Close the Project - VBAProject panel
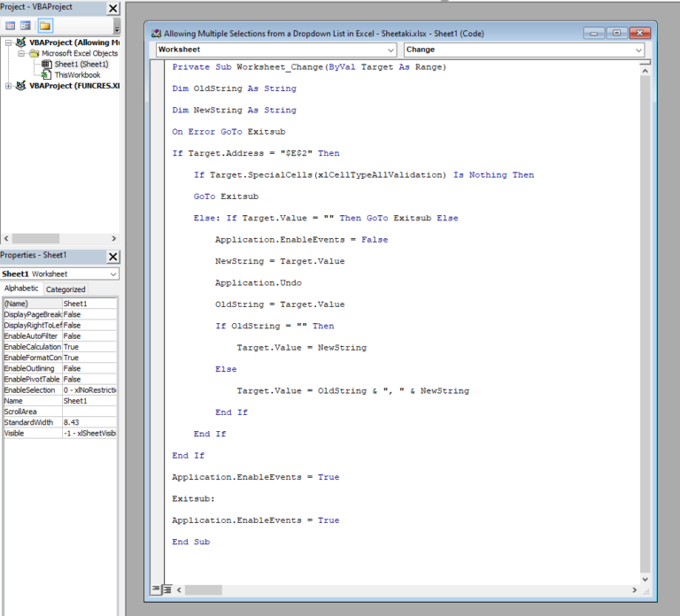Image resolution: width=680 pixels, height=616 pixels. [112, 9]
